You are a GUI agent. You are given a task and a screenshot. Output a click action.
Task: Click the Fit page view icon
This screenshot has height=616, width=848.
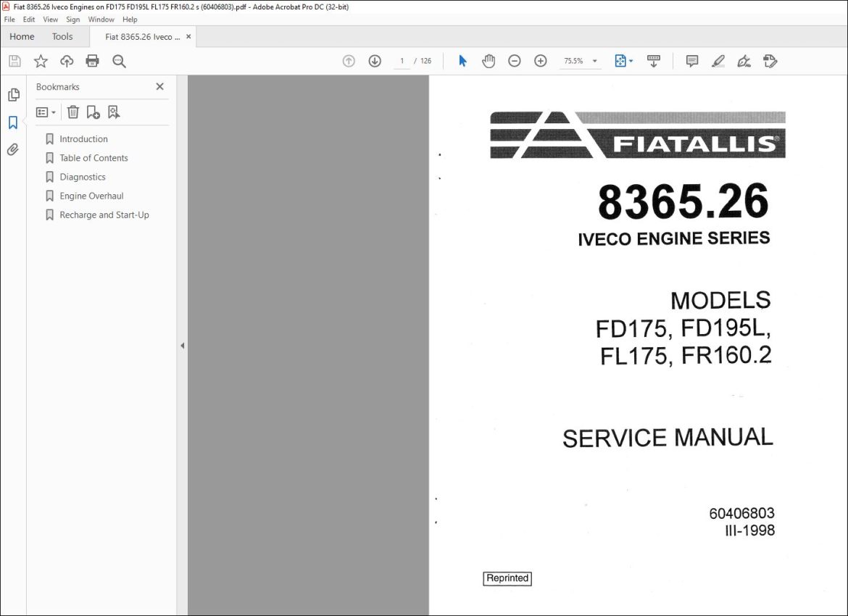click(620, 61)
